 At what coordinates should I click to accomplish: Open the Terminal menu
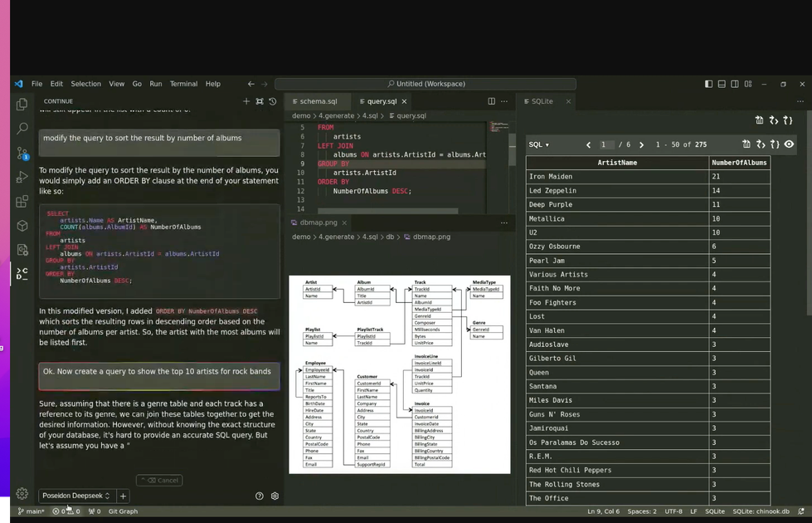tap(183, 84)
